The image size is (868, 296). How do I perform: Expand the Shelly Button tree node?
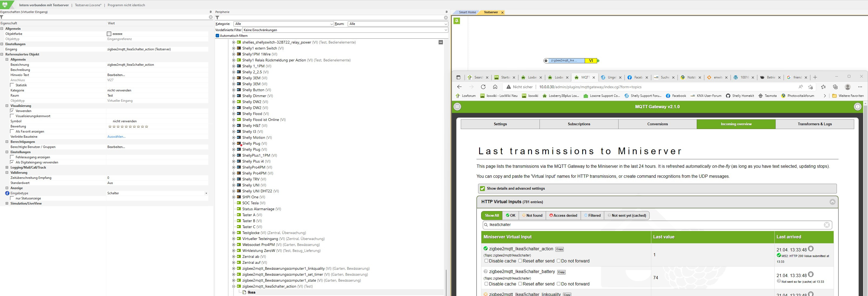click(234, 90)
